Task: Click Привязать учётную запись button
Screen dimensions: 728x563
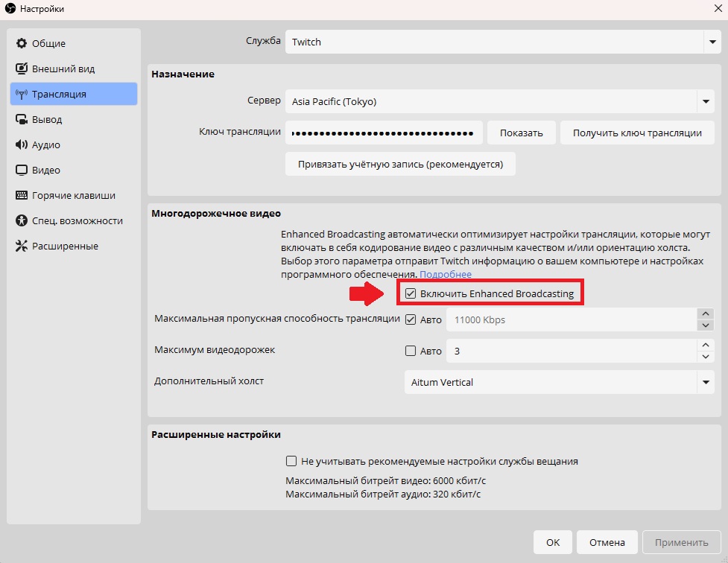Action: (400, 164)
